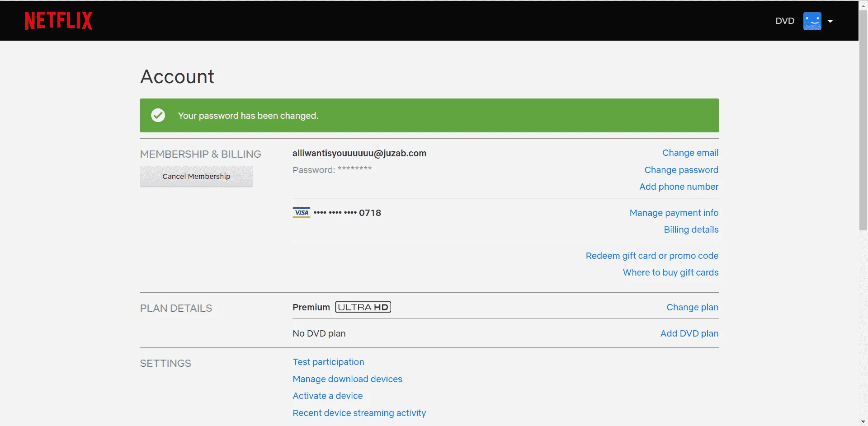
Task: Click the Netflix logo
Action: click(x=58, y=21)
